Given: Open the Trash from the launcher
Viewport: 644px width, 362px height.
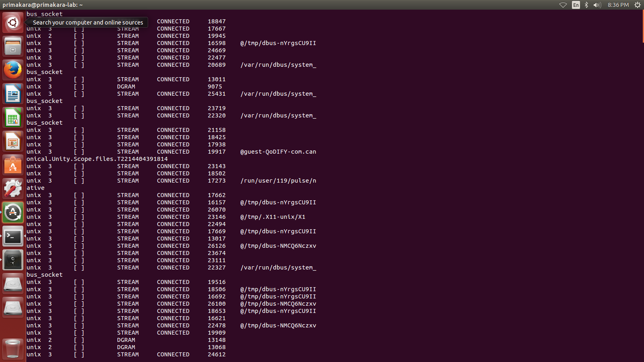Looking at the screenshot, I should 13,348.
